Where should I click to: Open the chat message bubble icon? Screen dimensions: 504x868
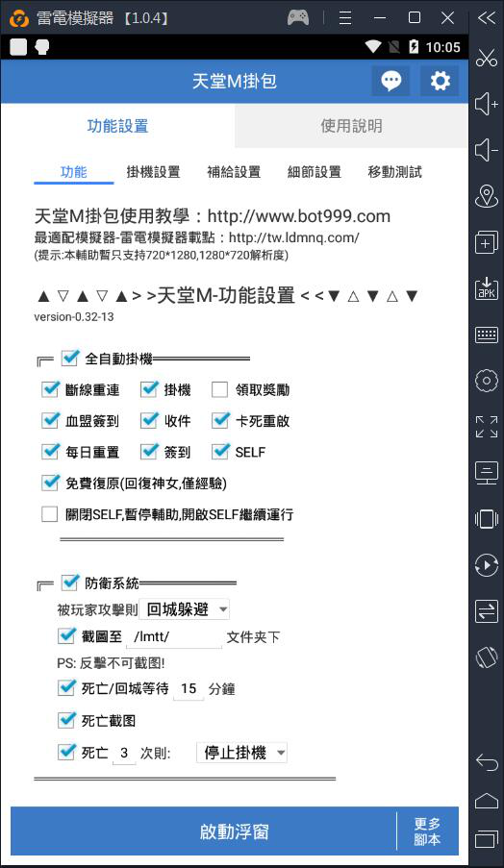[x=391, y=82]
